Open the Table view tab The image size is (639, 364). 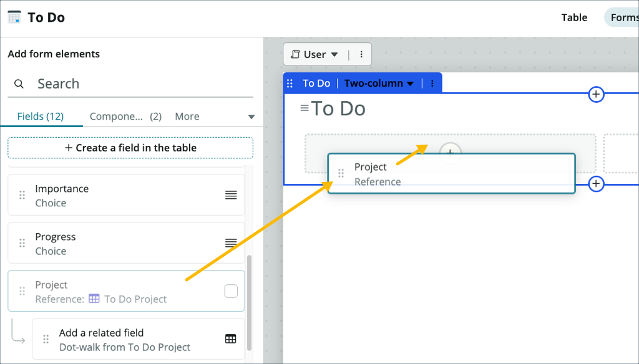(x=574, y=17)
